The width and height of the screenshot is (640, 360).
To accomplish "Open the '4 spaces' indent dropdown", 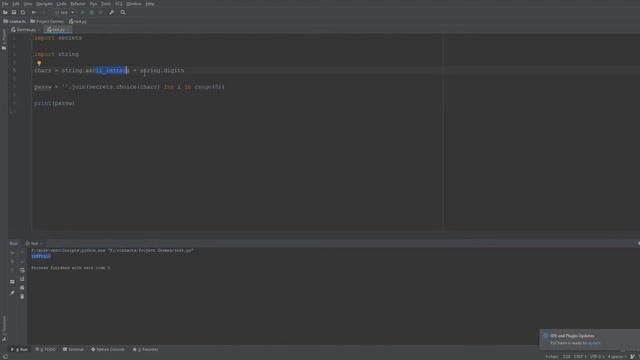I will [x=617, y=357].
